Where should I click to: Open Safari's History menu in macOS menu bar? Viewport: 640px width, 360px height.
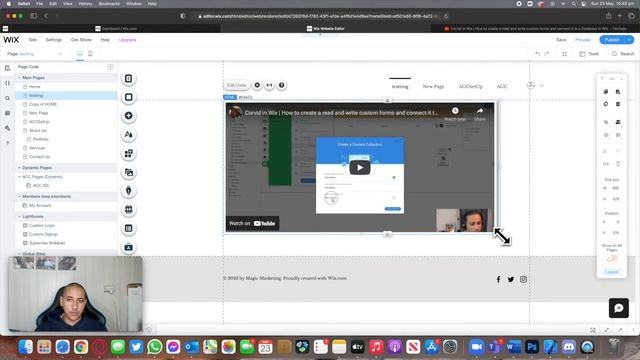[85, 4]
